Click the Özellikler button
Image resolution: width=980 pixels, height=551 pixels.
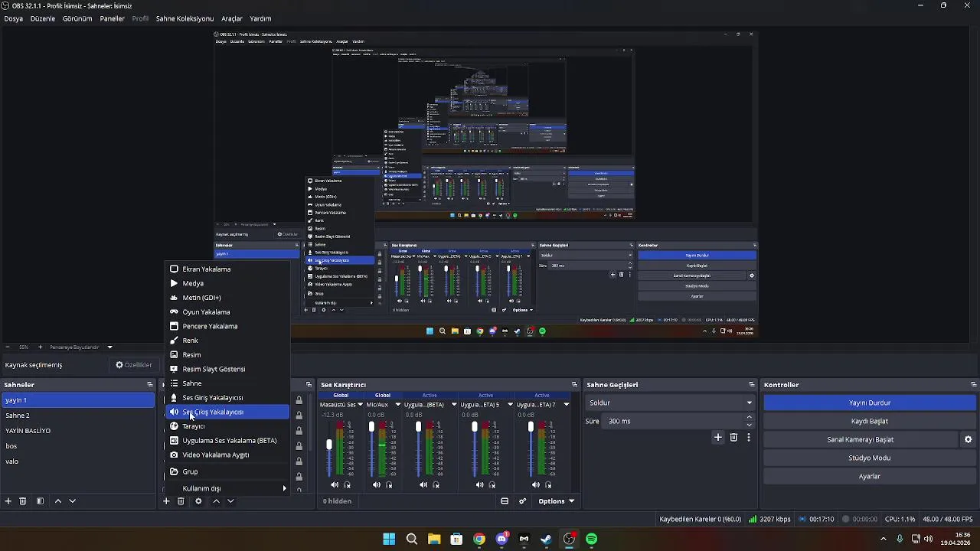coord(134,365)
